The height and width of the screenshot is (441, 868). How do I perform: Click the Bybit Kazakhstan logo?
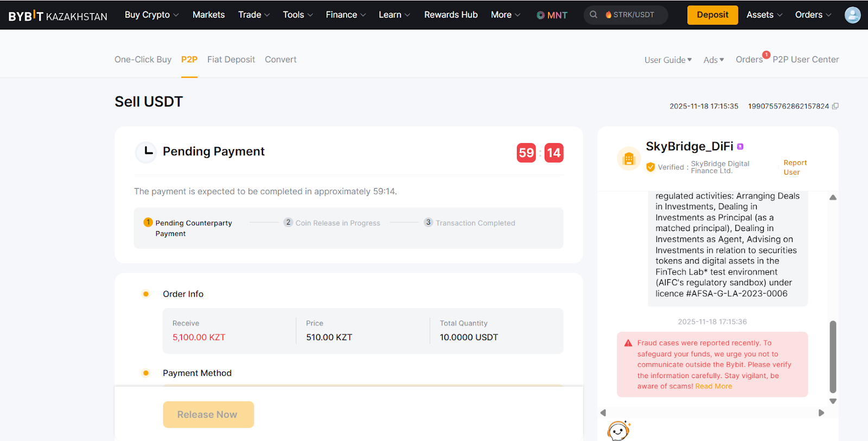pyautogui.click(x=58, y=16)
